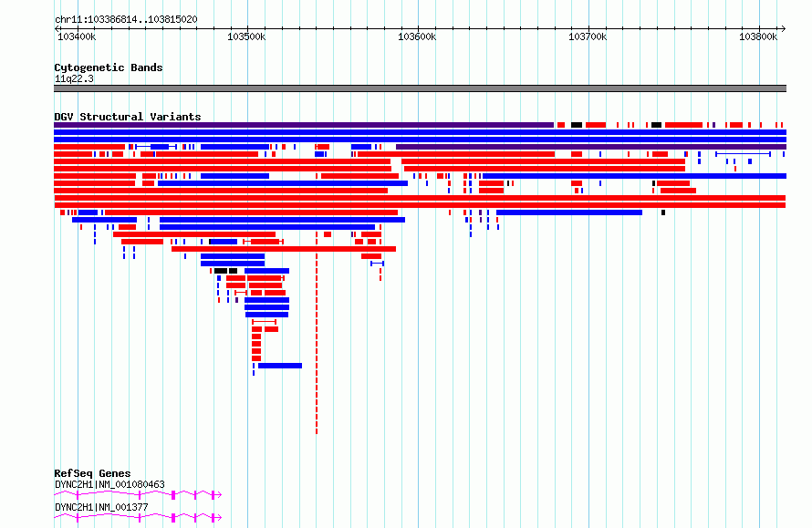The width and height of the screenshot is (812, 528).
Task: Open the DGV Structural Variants track title
Action: pos(128,117)
